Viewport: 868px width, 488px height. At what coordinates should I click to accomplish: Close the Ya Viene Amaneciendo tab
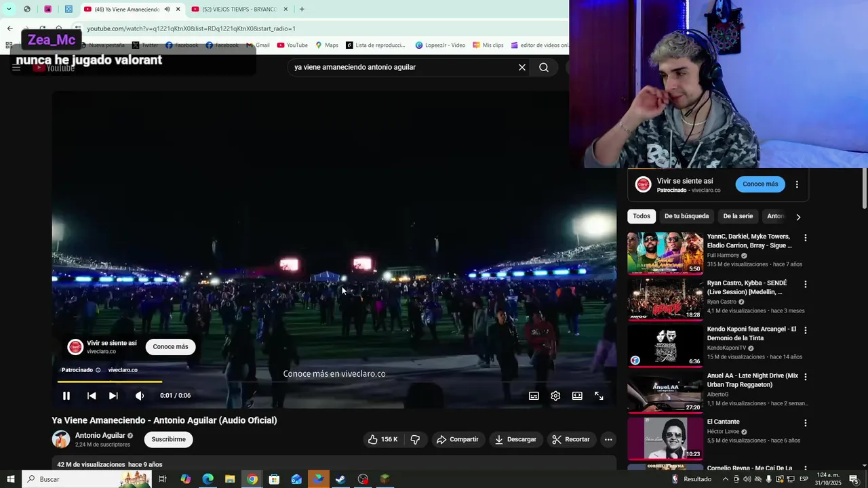178,9
